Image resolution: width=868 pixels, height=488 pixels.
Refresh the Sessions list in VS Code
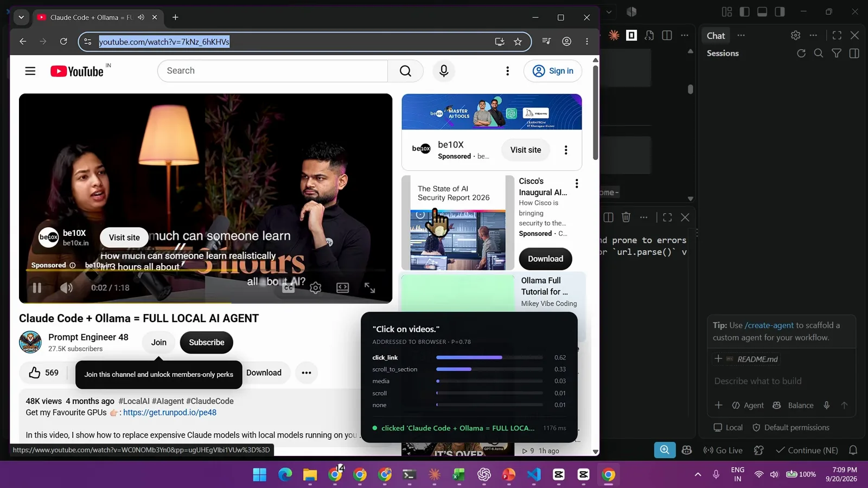click(801, 54)
